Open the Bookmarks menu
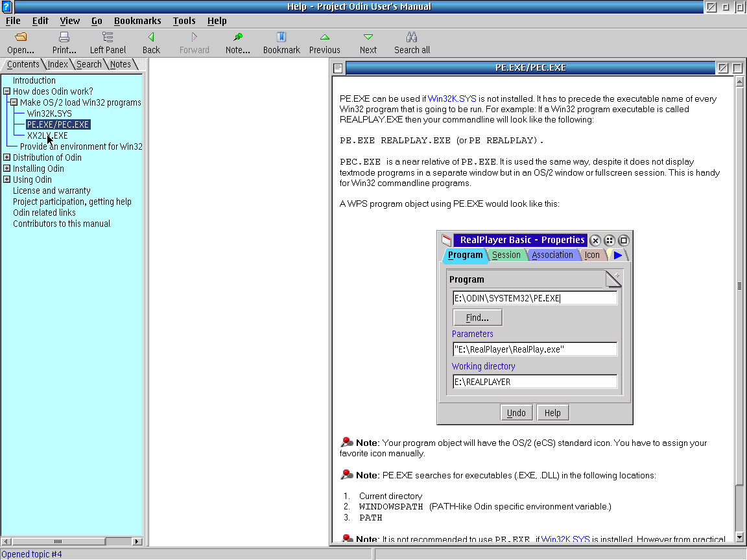The image size is (747, 560). (x=137, y=21)
